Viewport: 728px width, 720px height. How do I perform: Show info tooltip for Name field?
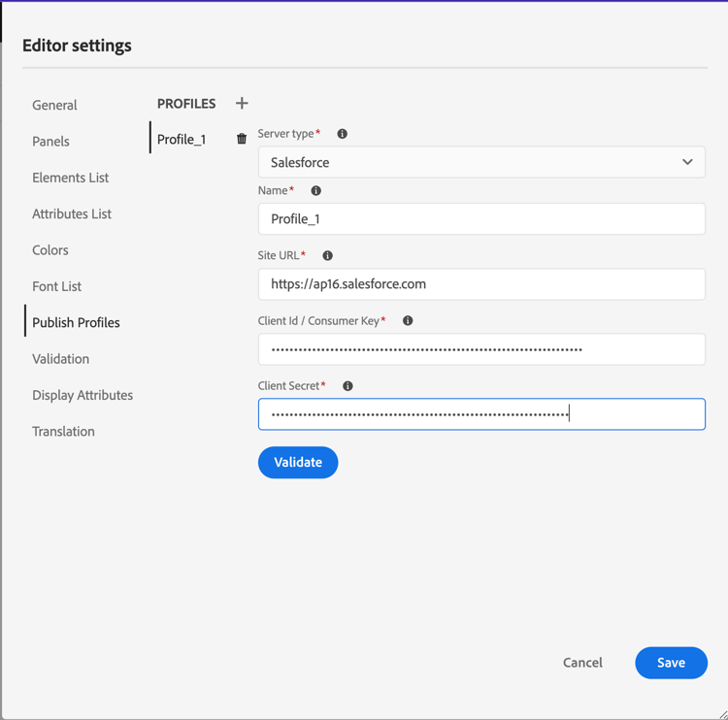click(x=315, y=190)
